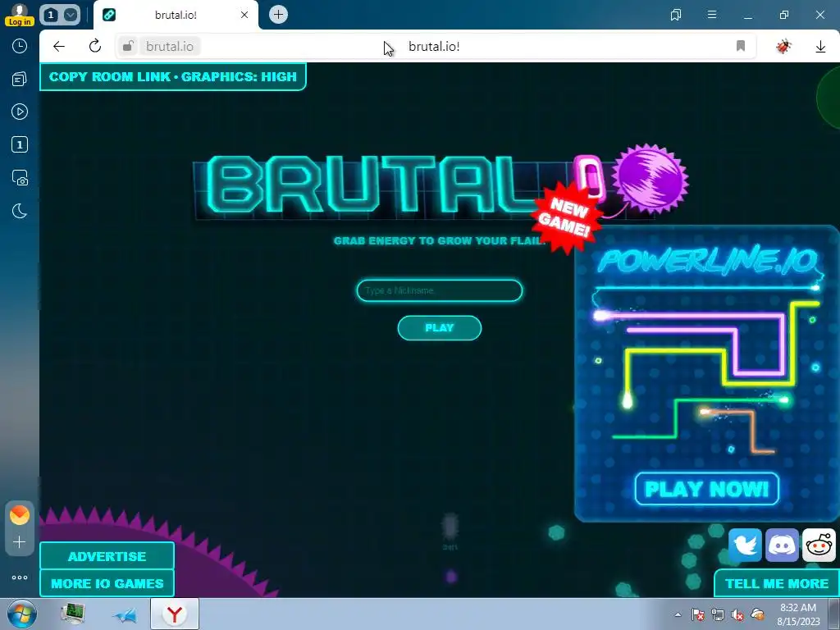The image size is (840, 630).
Task: Click the Log in profile avatar
Action: pyautogui.click(x=20, y=15)
